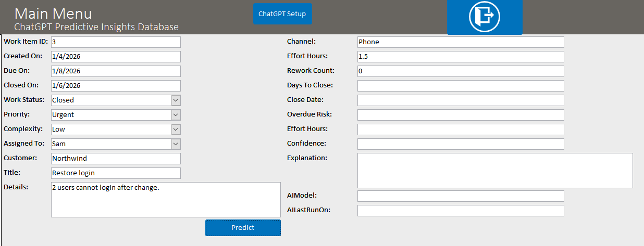Screen dimensions: 644x246
Task: Click the empty Days To Close field
Action: pyautogui.click(x=461, y=85)
